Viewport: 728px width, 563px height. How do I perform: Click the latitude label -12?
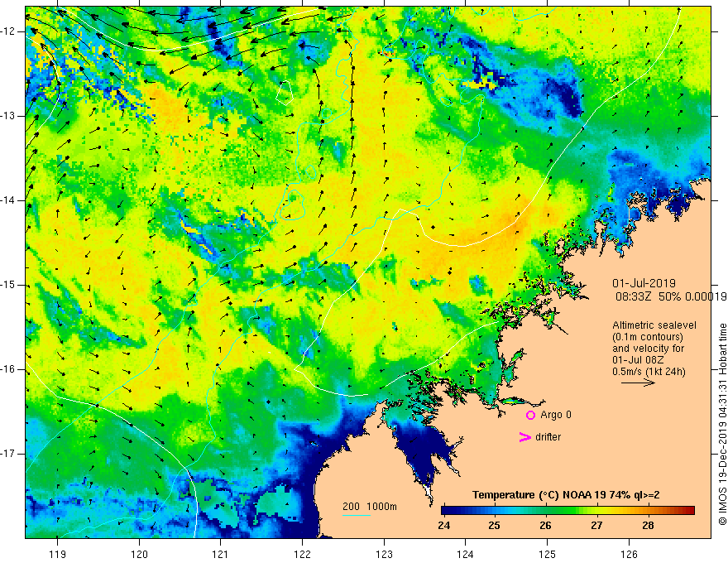(x=8, y=31)
